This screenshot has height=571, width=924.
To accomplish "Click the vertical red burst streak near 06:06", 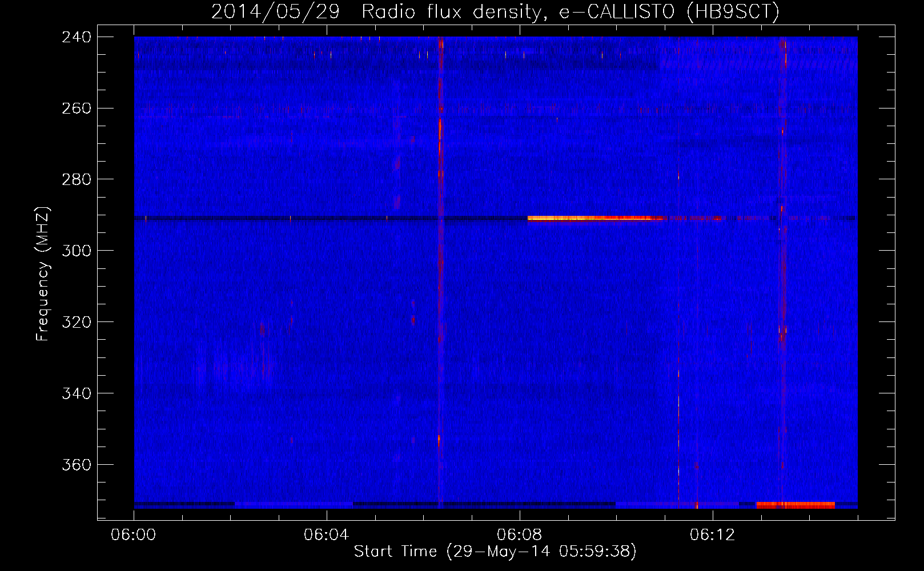I will click(440, 272).
